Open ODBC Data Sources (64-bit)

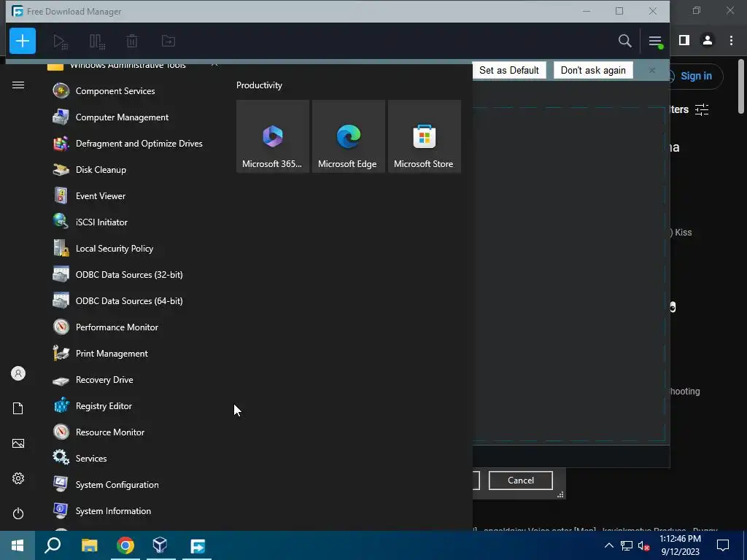click(x=134, y=300)
